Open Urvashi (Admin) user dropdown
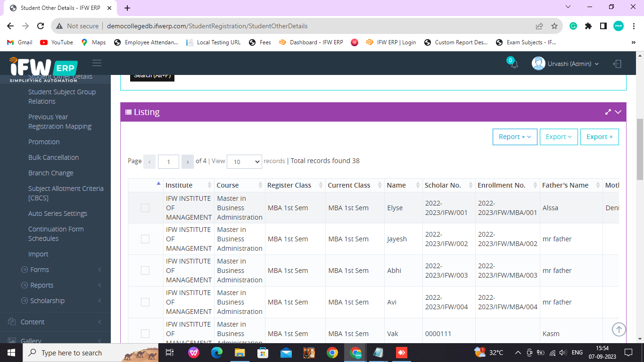 coord(573,64)
